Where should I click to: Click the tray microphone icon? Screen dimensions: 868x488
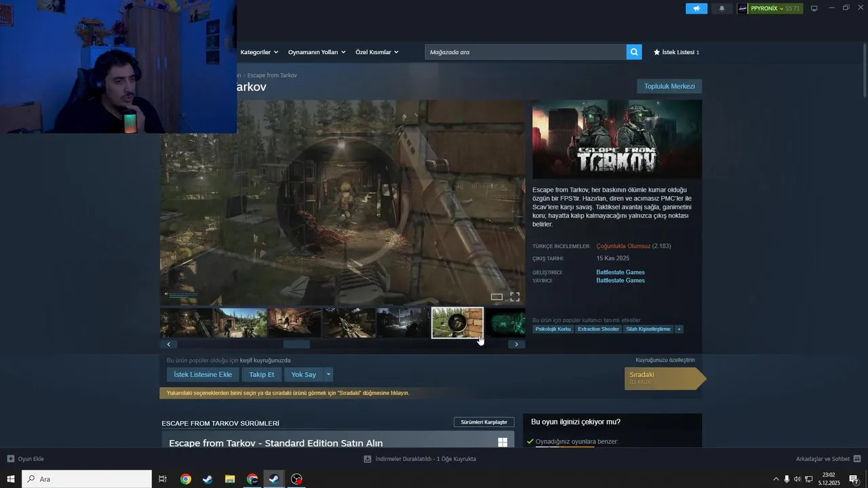tap(787, 479)
